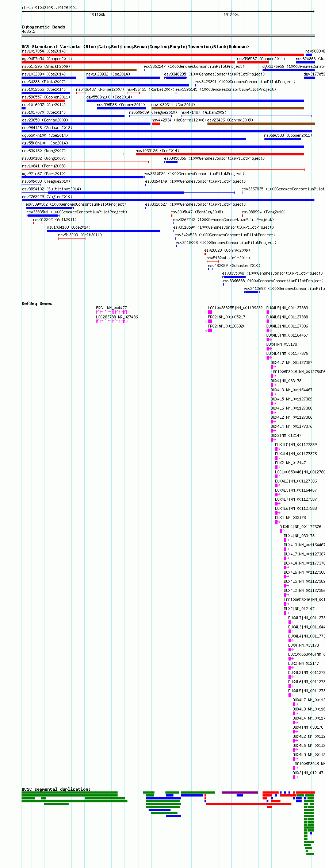
Task: Click esv28828 (Conrad2009) variant label
Action: [x=227, y=250]
